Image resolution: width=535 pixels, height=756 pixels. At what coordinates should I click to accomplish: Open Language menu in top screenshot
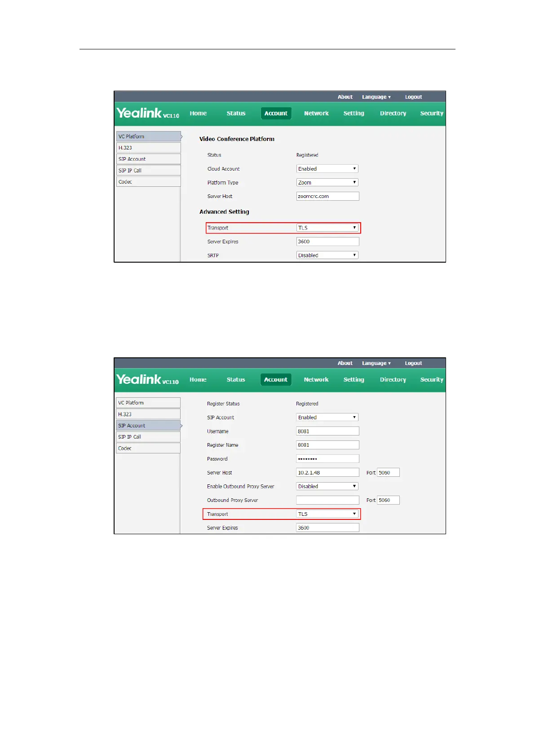coord(376,97)
